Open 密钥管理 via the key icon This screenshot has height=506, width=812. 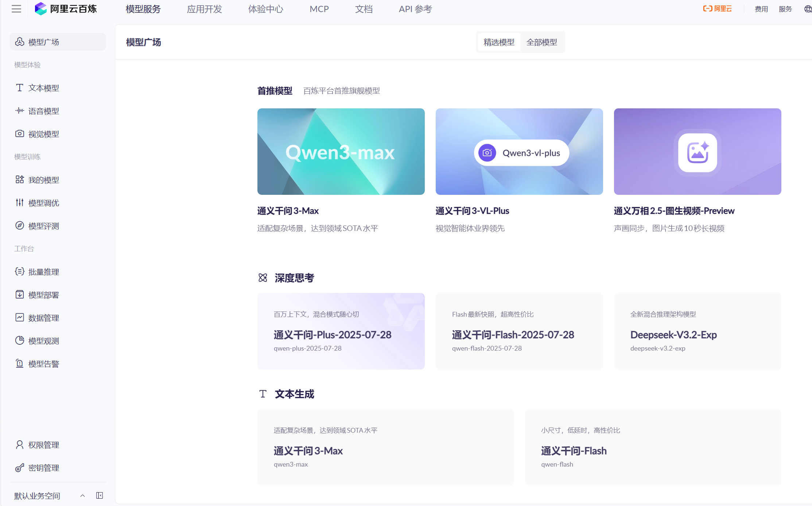pyautogui.click(x=19, y=467)
